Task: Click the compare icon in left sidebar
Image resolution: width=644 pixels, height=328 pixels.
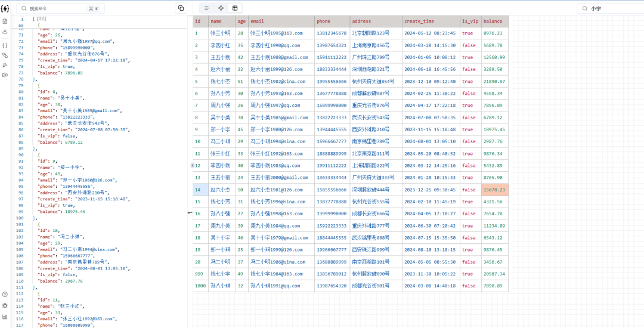Action: click(x=5, y=75)
